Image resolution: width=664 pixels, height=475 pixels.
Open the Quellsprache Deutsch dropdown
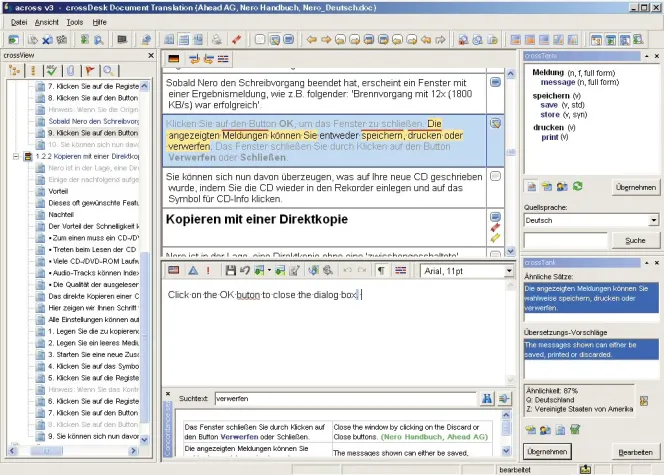(x=653, y=220)
